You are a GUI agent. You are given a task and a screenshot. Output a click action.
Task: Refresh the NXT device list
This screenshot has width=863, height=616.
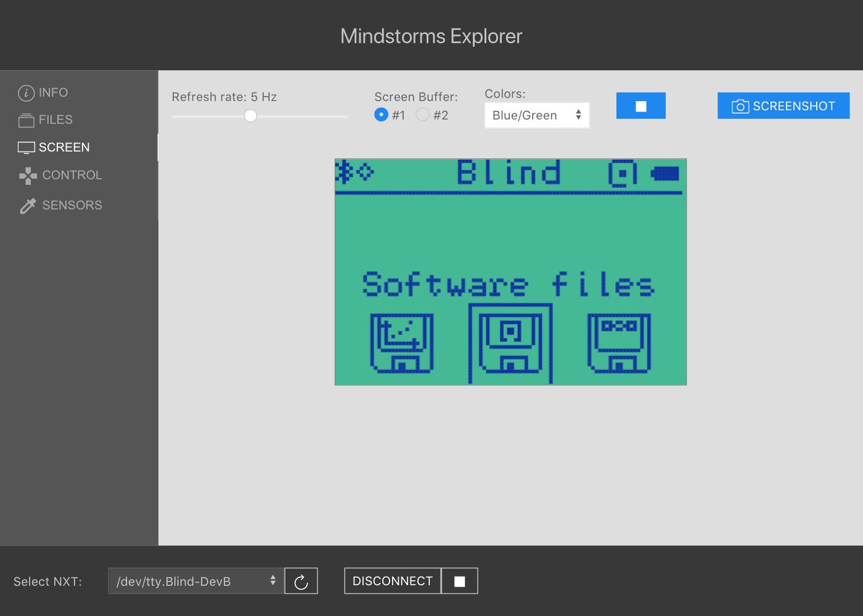click(x=301, y=581)
